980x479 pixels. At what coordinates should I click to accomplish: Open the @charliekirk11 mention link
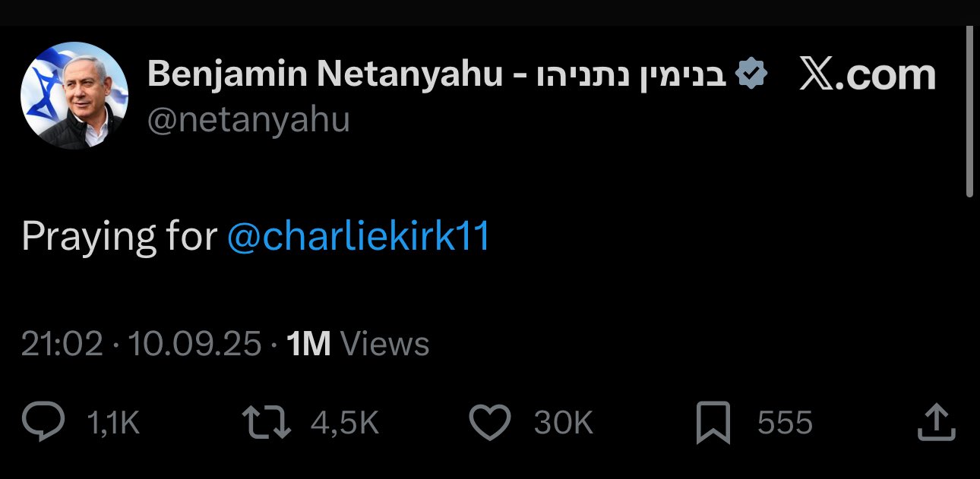[359, 238]
